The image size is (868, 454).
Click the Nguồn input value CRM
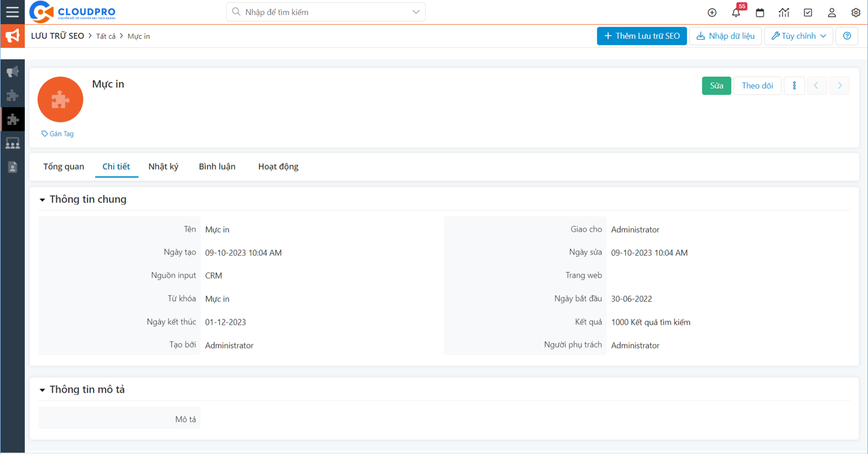pyautogui.click(x=213, y=275)
